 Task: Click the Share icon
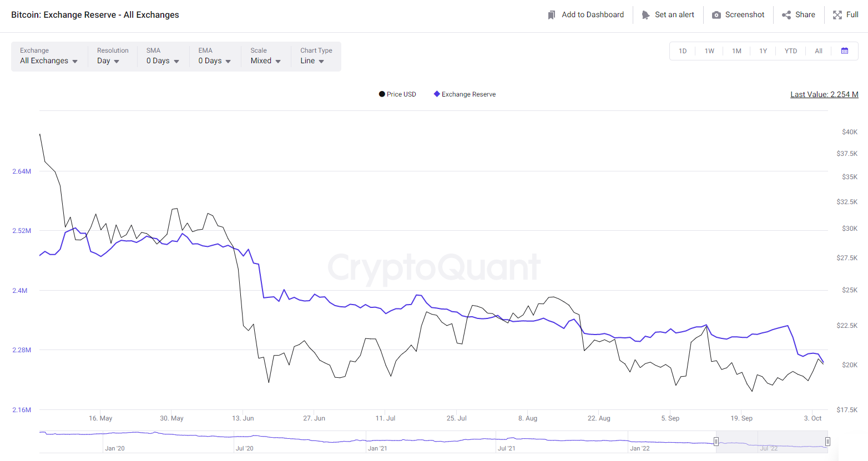[x=786, y=15]
